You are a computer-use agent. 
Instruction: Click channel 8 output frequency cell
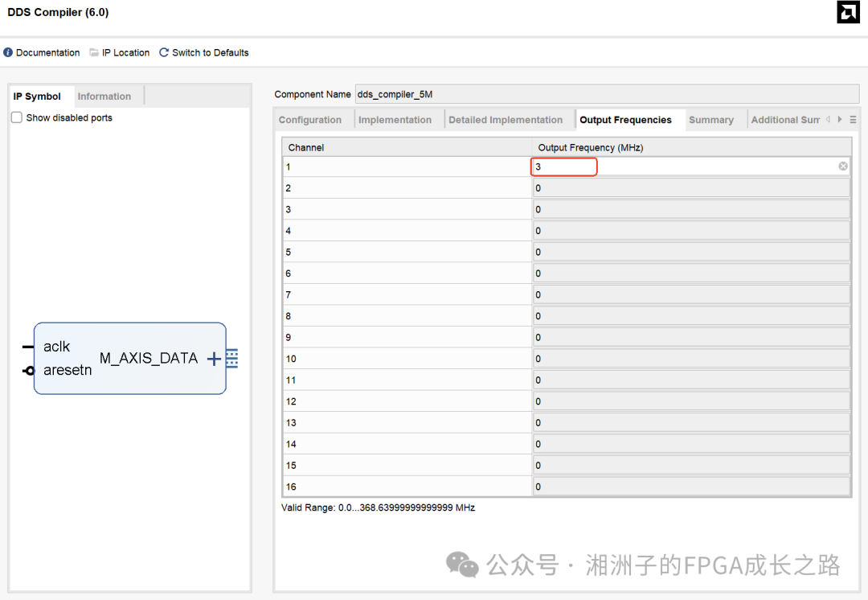pos(691,316)
